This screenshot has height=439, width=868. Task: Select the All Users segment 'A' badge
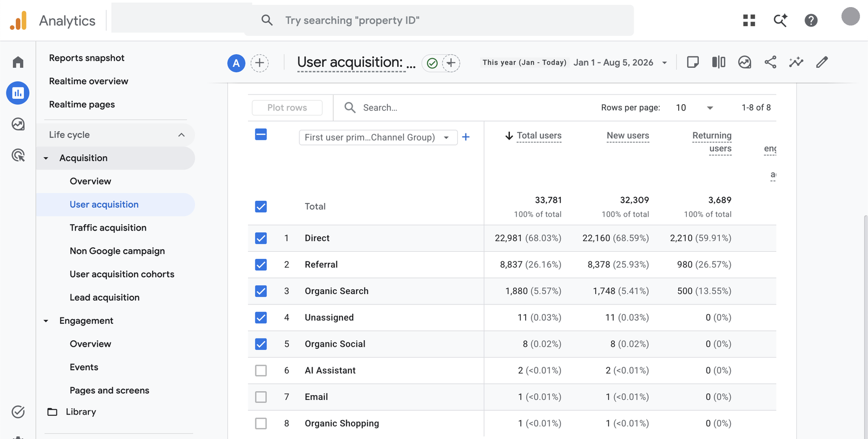tap(236, 63)
